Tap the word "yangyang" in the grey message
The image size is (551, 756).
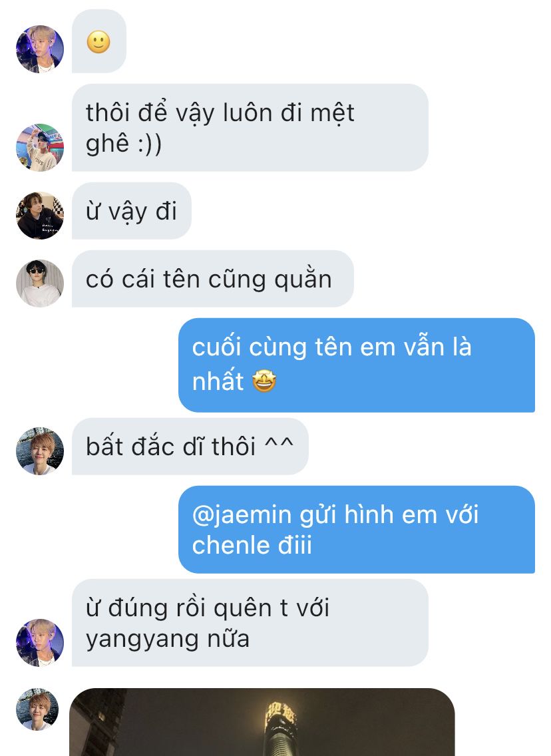pos(142,640)
